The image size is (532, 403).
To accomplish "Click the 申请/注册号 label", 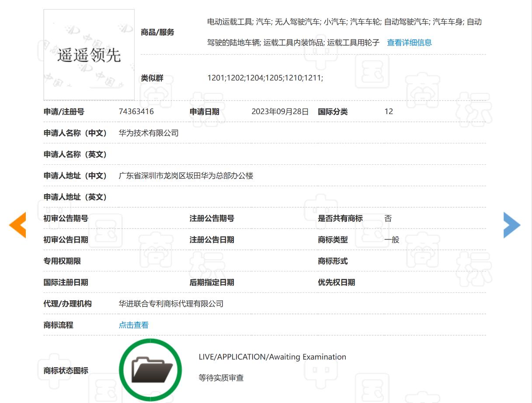I will pyautogui.click(x=64, y=111).
